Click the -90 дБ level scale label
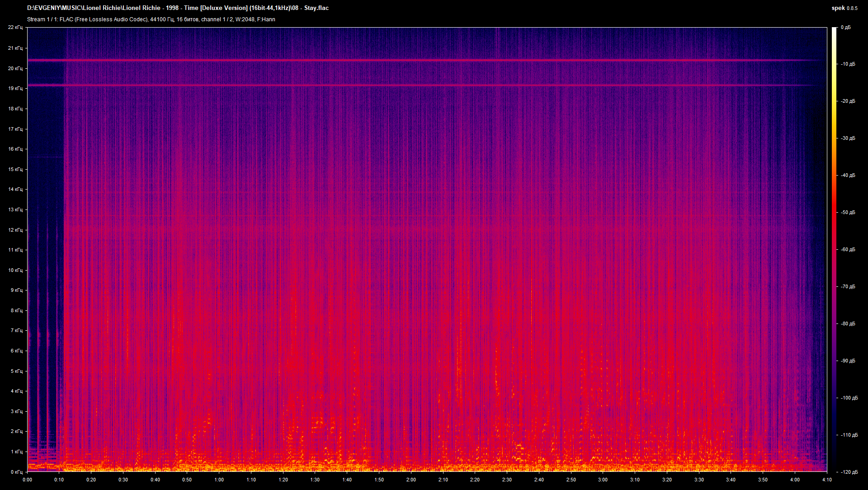Screen dimensions: 868x490 848,361
